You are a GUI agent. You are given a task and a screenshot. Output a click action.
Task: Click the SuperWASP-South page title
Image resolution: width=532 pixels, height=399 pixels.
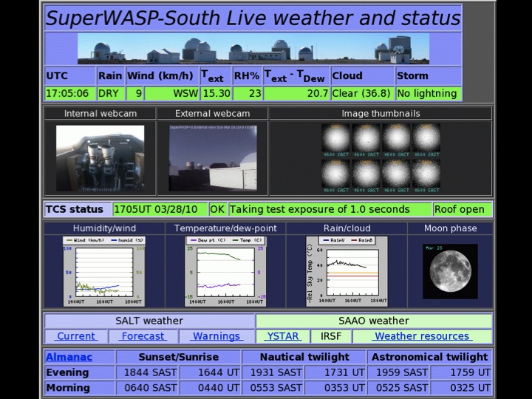(253, 17)
